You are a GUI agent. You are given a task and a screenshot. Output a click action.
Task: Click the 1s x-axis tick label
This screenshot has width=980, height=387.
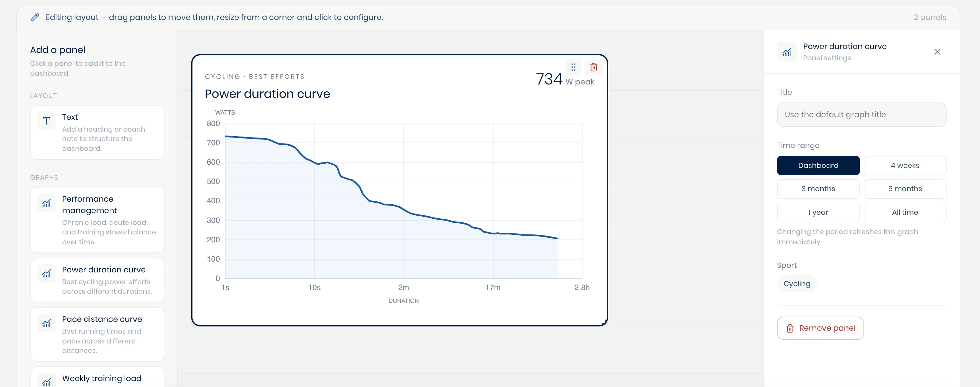225,288
